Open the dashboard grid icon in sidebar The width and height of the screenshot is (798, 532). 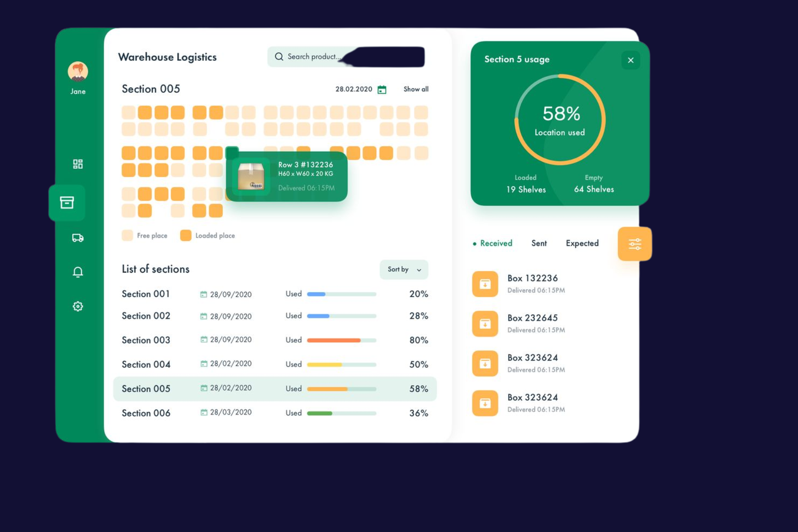point(78,164)
